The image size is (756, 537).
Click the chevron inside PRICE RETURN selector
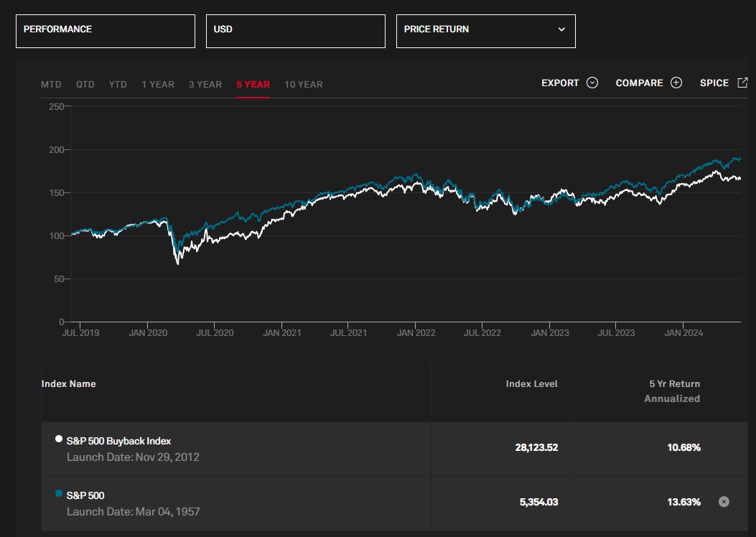click(561, 31)
